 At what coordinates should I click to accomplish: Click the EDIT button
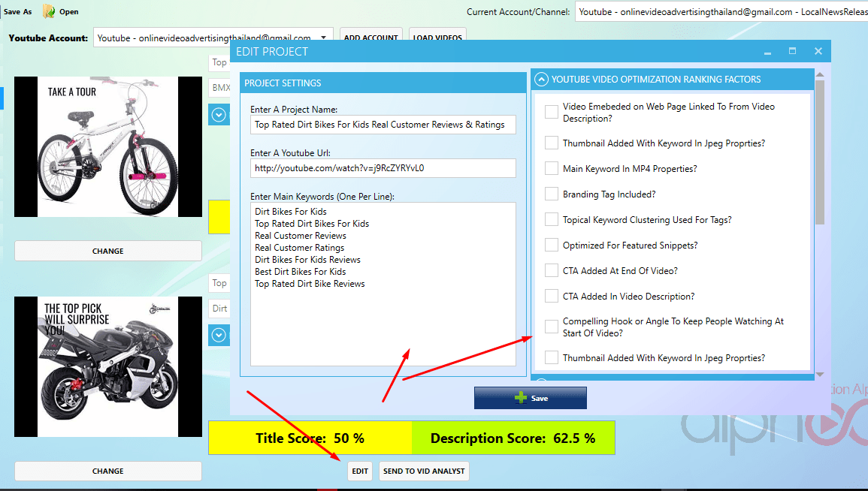pyautogui.click(x=360, y=471)
